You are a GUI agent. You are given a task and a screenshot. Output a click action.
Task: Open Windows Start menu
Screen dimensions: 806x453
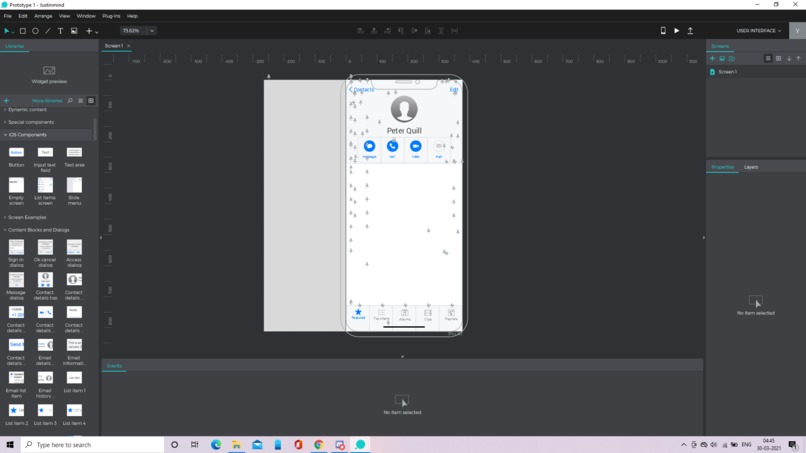click(10, 445)
